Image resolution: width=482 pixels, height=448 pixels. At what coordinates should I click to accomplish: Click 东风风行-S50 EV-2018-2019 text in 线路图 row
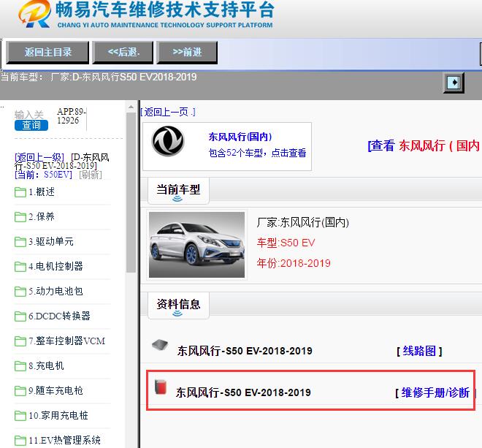click(x=245, y=351)
